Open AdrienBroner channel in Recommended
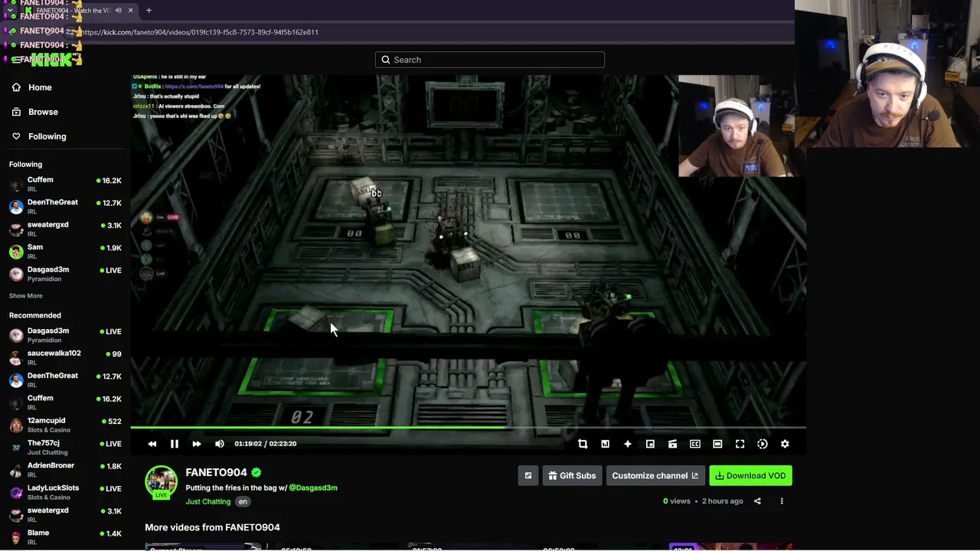Viewport: 980px width, 551px height. [65, 469]
